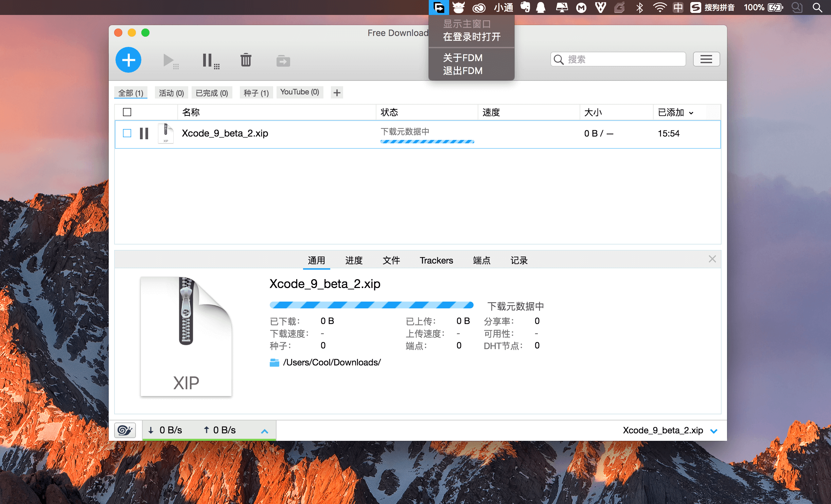Choose 退出FDM from the tray menu

coord(463,71)
